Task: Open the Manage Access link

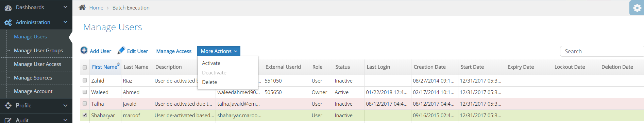Action: coord(174,51)
